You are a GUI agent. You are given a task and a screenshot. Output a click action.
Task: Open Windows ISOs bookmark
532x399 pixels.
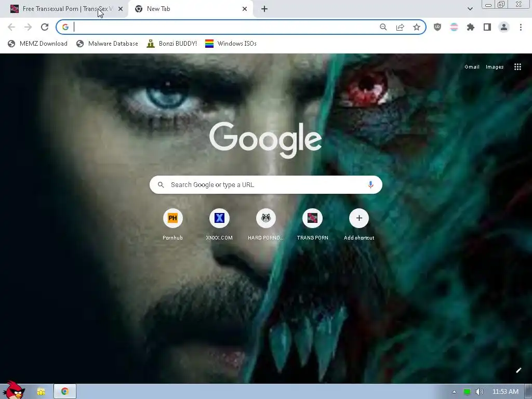pos(231,44)
